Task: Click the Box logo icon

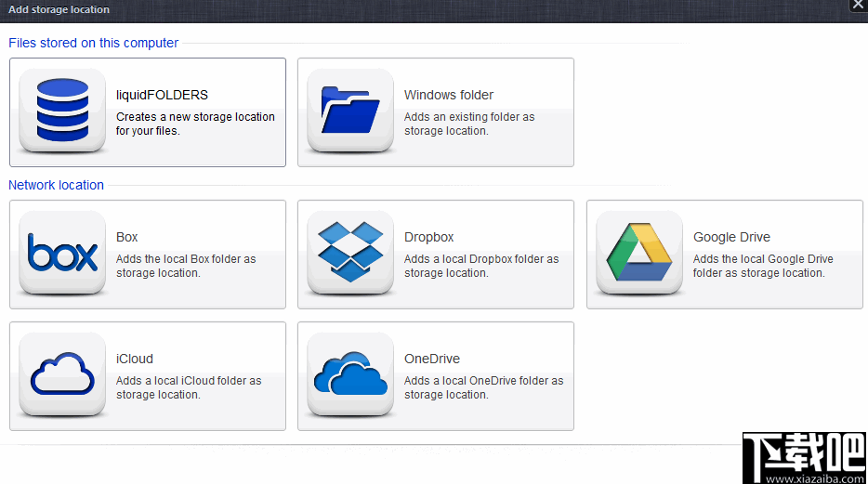Action: click(62, 253)
